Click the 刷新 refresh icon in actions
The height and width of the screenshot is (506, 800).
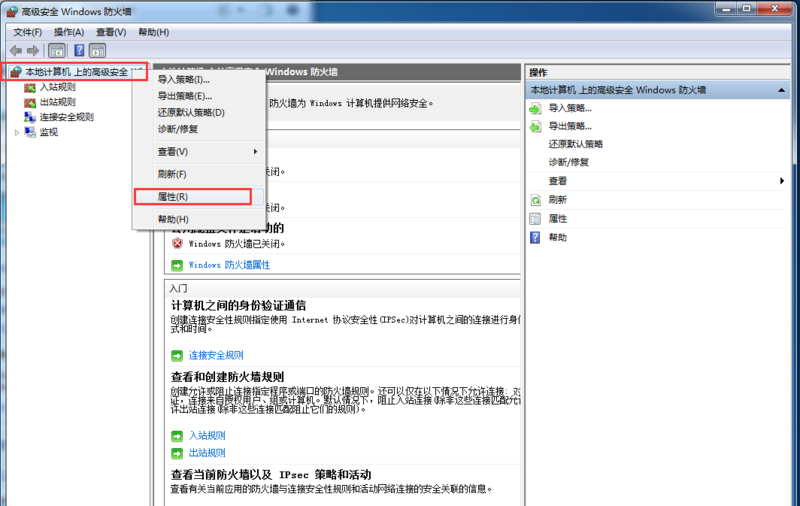click(535, 200)
